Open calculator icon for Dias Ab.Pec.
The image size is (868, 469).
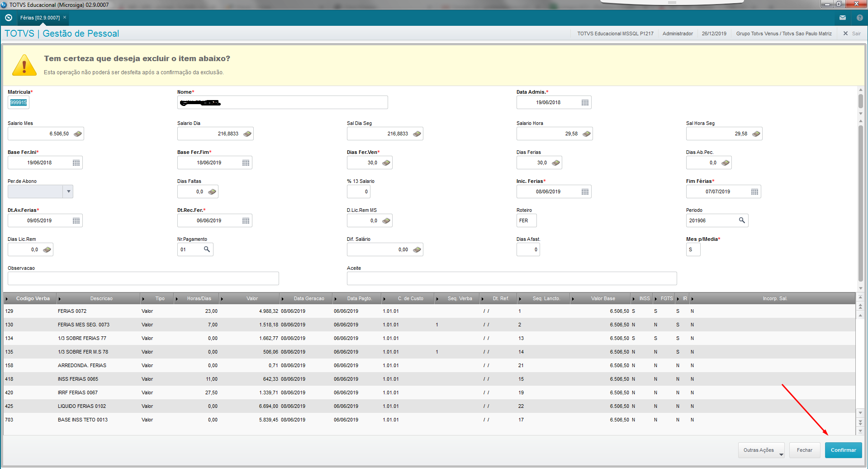pos(726,163)
